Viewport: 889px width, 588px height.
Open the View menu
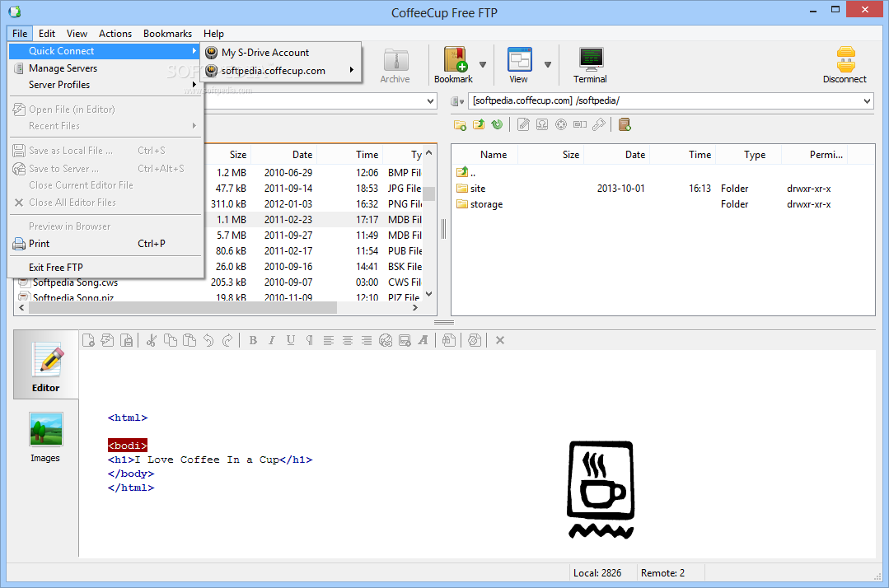77,34
